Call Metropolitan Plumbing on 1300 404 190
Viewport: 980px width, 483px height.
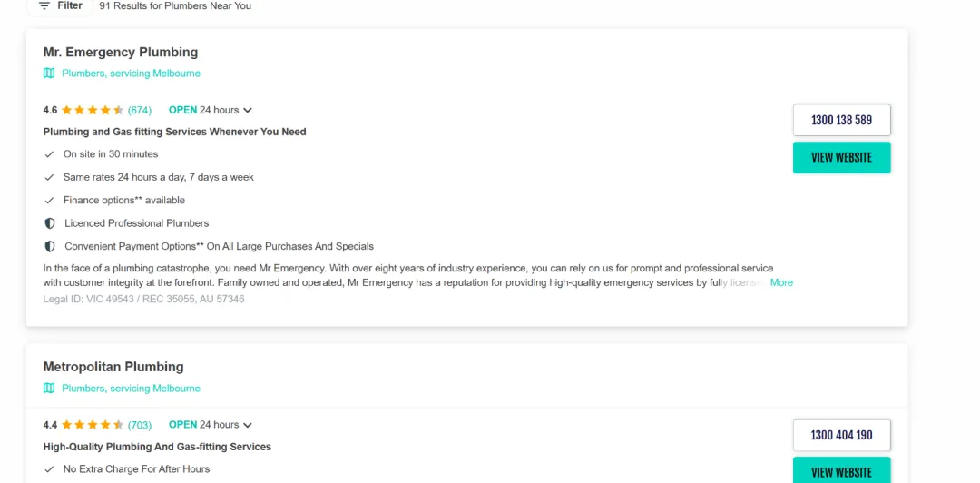click(x=841, y=435)
